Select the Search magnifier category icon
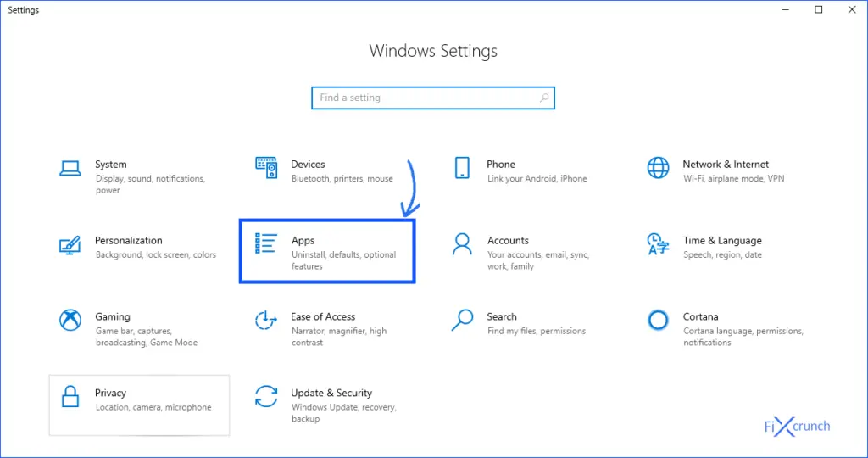Image resolution: width=868 pixels, height=458 pixels. 462,320
